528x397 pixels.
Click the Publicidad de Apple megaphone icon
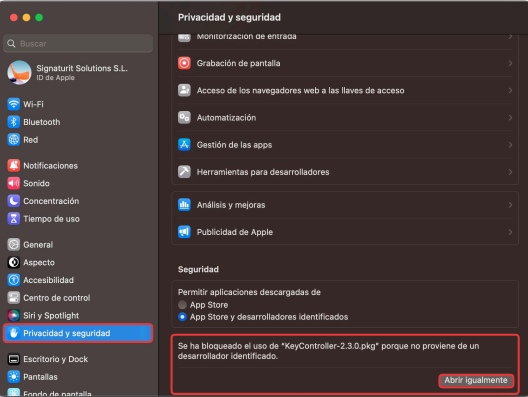coord(184,232)
